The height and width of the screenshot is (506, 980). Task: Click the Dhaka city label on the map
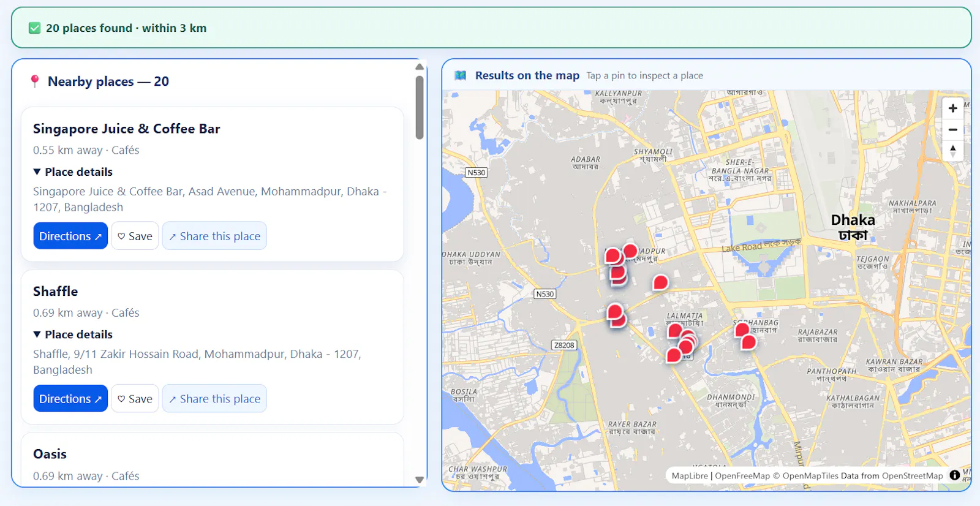[853, 227]
